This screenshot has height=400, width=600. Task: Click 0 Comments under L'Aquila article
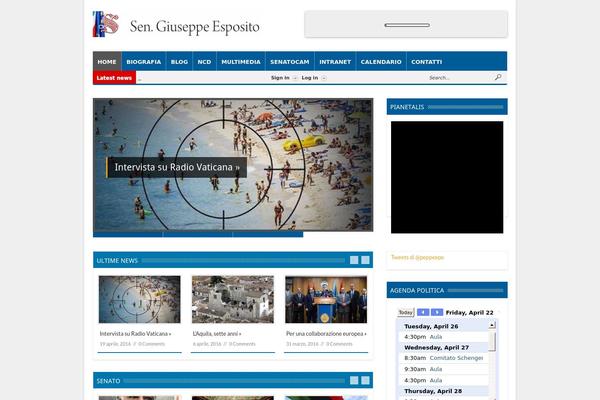coord(242,344)
